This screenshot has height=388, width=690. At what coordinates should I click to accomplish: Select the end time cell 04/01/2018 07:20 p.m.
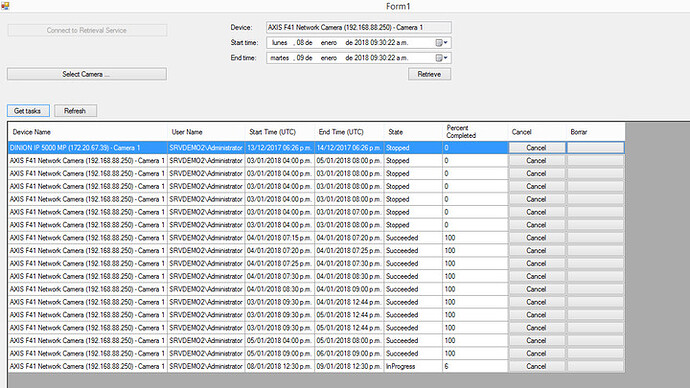349,238
